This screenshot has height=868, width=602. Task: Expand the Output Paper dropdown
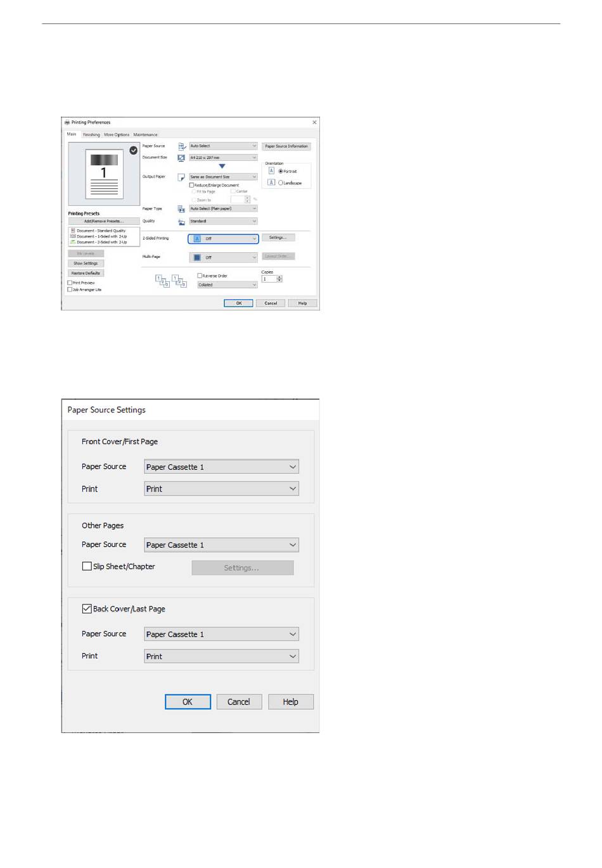(223, 177)
